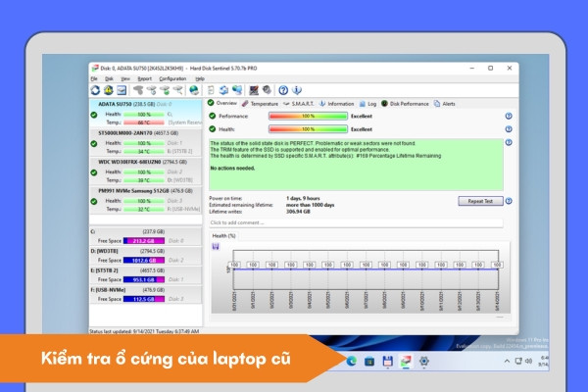This screenshot has width=588, height=392.
Task: Expand the system tray hidden icons chevron
Action: (507, 361)
